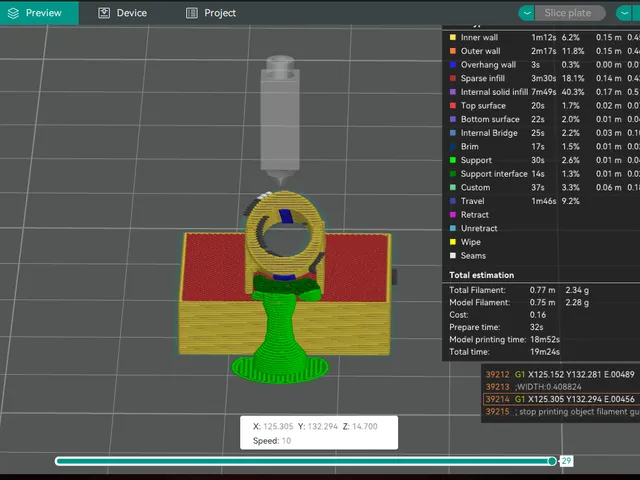Select Brim legend label
The image size is (640, 480).
[x=469, y=147]
